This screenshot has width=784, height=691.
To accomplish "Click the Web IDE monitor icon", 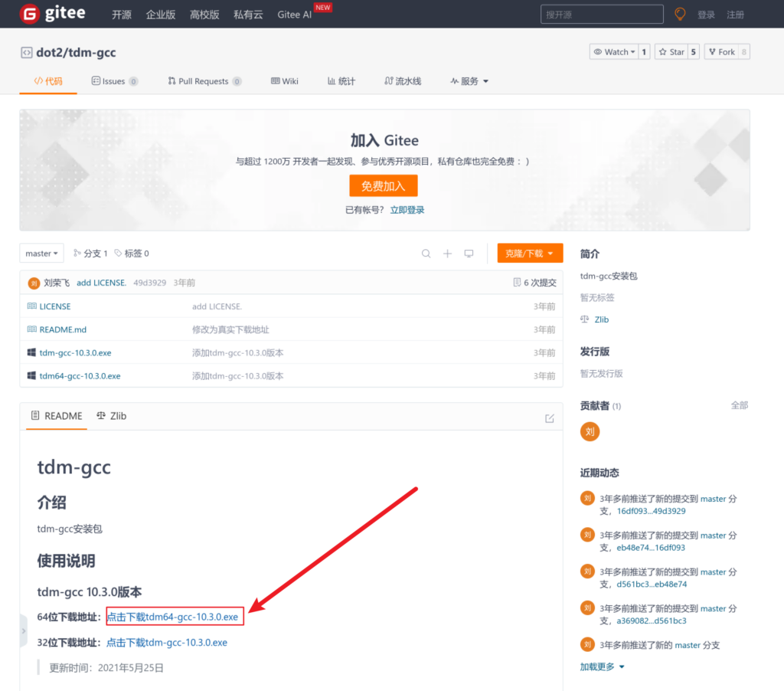I will coord(469,253).
